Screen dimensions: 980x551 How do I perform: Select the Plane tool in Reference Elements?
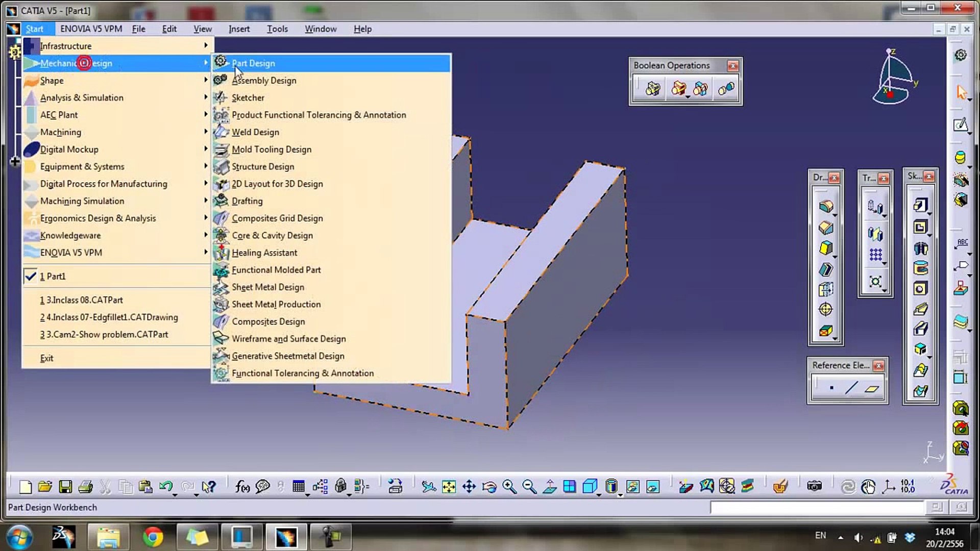[871, 389]
